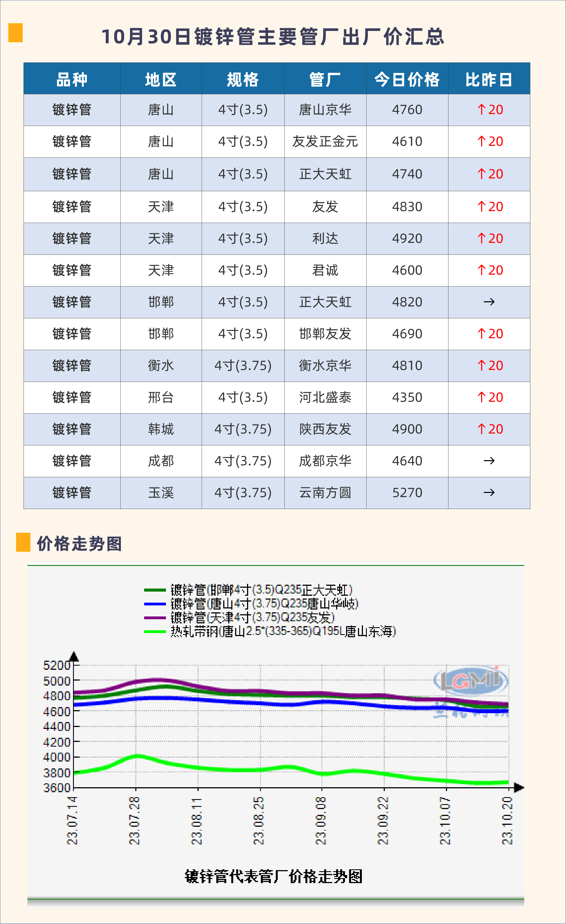Click the red up arrow in 唐山京华 row
This screenshot has width=566, height=924.
pyautogui.click(x=482, y=110)
